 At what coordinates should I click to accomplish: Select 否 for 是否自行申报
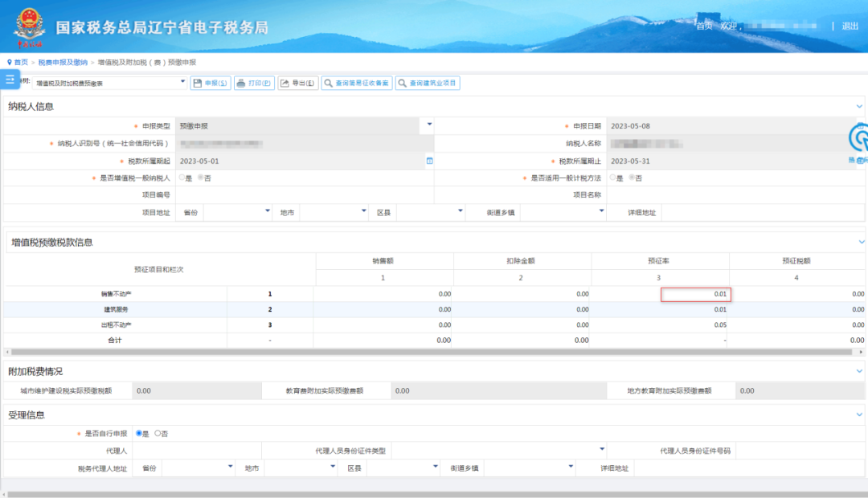click(x=158, y=434)
